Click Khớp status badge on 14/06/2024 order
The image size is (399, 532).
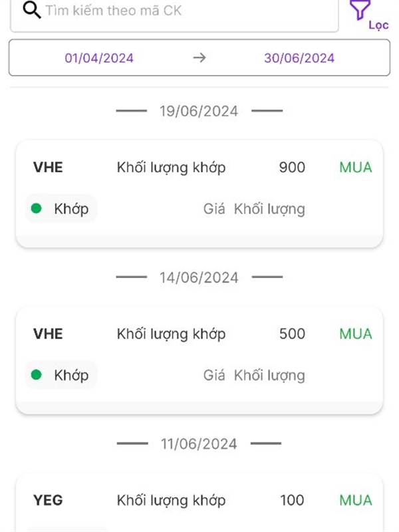pyautogui.click(x=62, y=375)
